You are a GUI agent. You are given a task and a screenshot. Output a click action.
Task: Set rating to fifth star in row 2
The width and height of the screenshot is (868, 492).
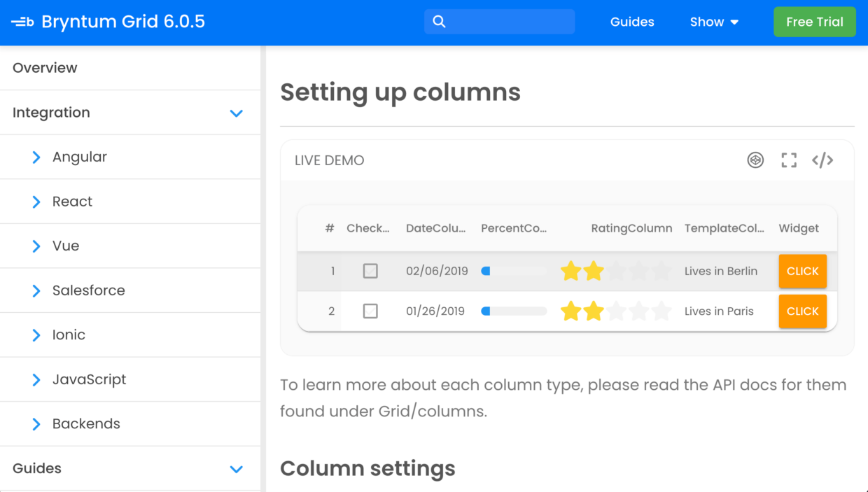(x=661, y=311)
